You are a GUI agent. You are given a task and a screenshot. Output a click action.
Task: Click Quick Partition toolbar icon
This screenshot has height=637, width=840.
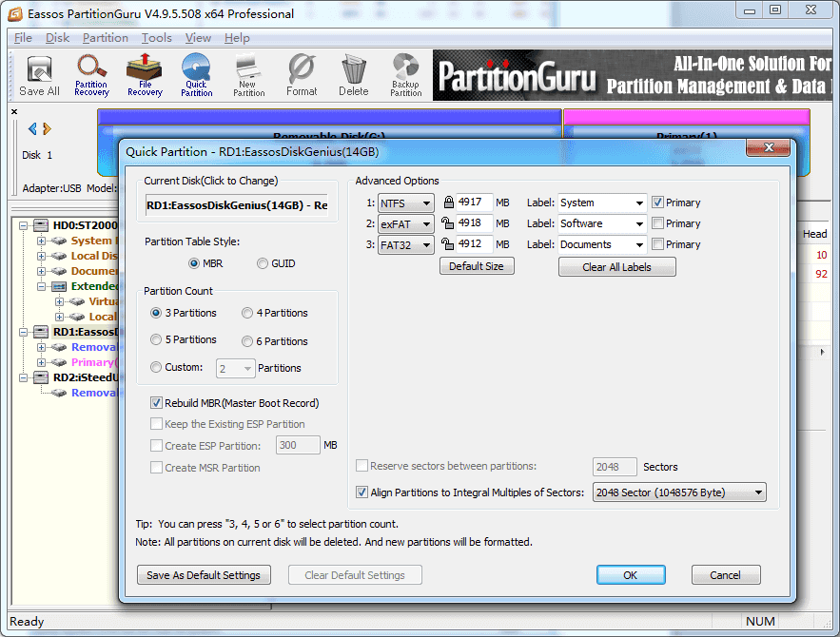[196, 75]
